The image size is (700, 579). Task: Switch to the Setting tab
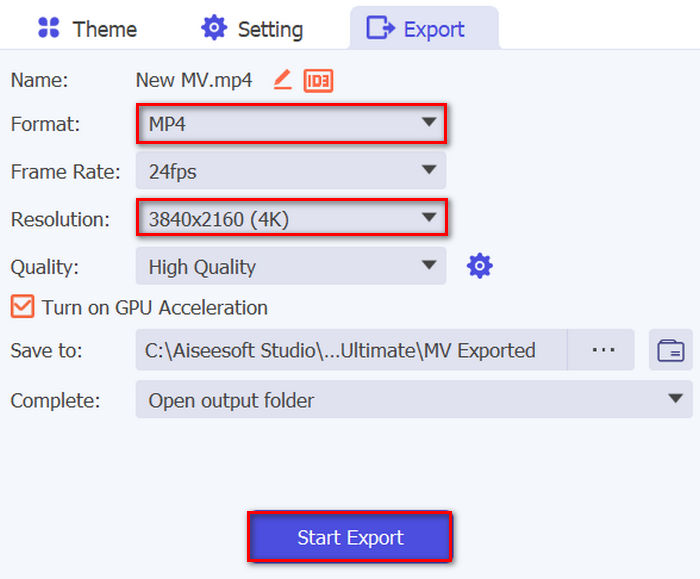252,29
